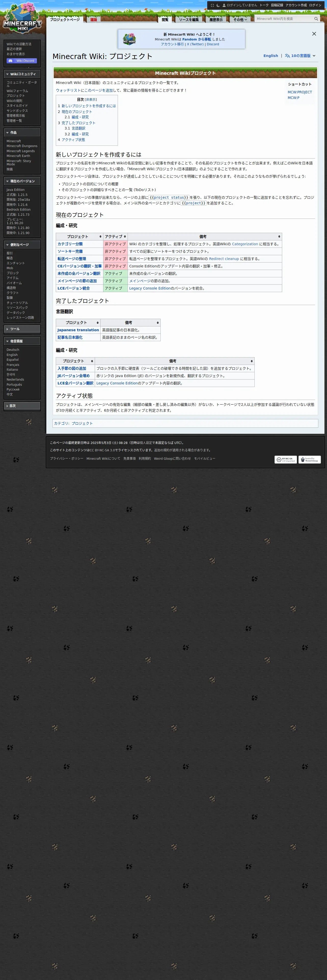The height and width of the screenshot is (980, 327).
Task: Expand the ツール sidebar section
Action: [22, 329]
